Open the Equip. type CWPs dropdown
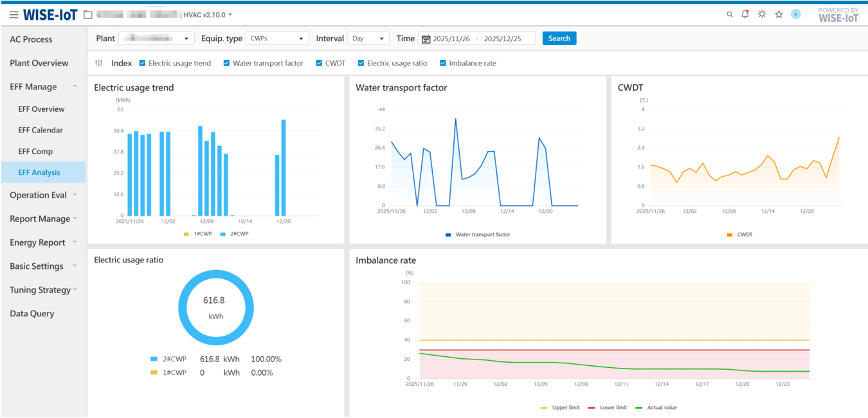This screenshot has height=418, width=868. 278,39
